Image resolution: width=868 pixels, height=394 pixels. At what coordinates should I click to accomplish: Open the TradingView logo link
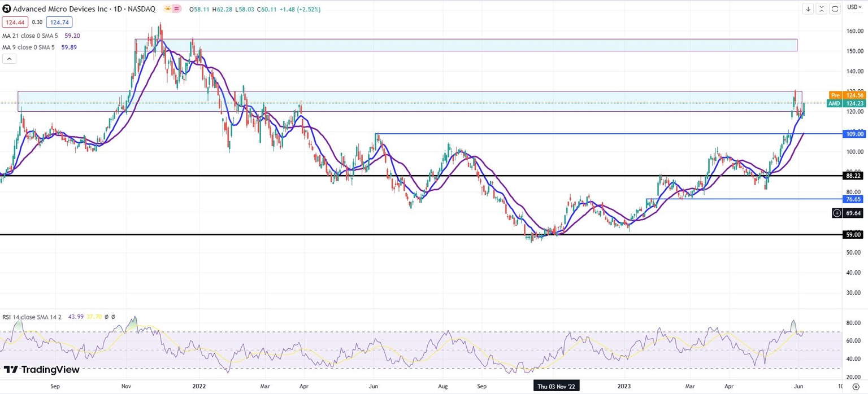[41, 370]
